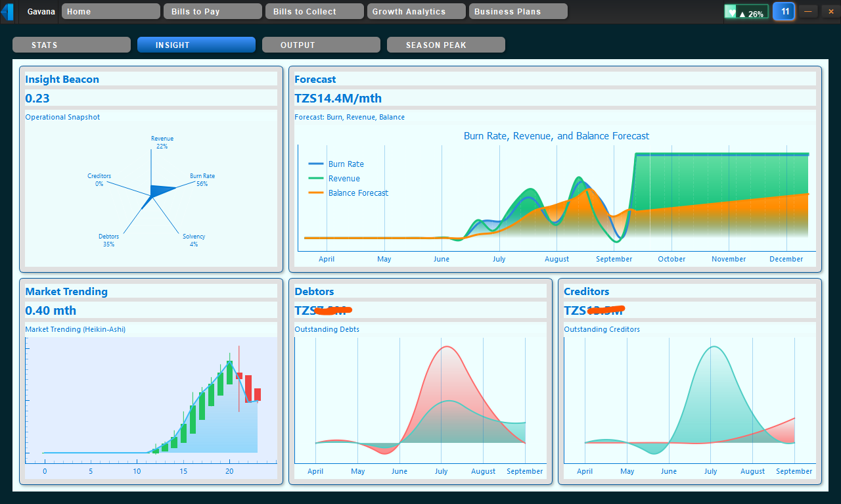The height and width of the screenshot is (504, 841).
Task: Open the health score 26% indicator
Action: (746, 12)
